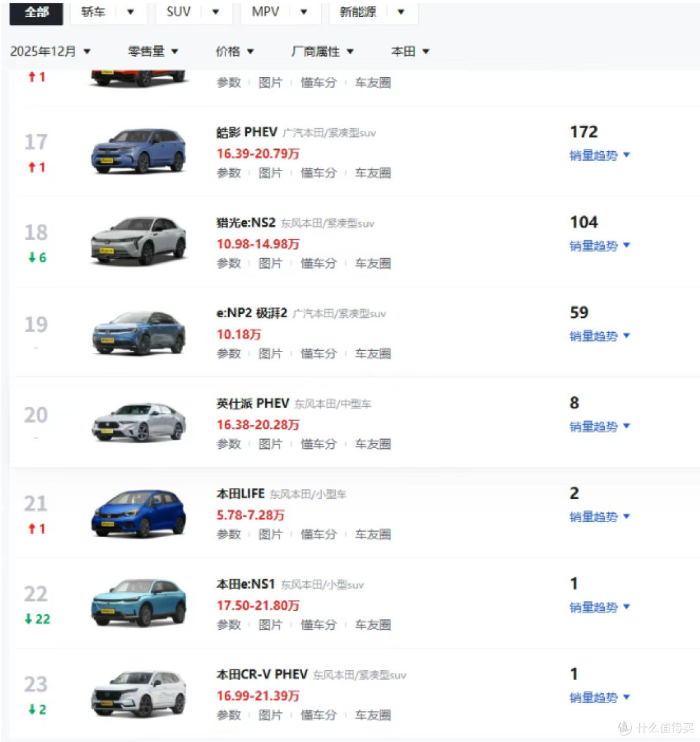The width and height of the screenshot is (700, 742).
Task: Open the 皓影 PHEV model title
Action: [247, 132]
